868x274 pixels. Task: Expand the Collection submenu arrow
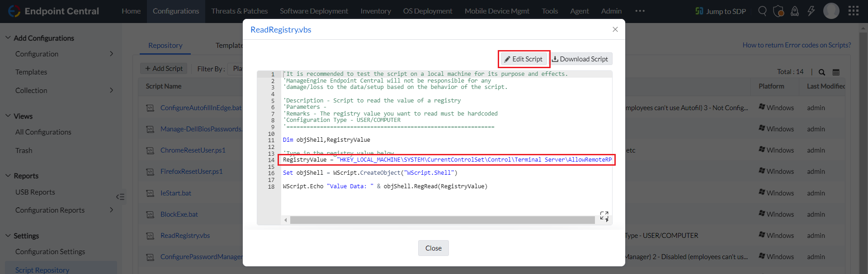[x=111, y=90]
